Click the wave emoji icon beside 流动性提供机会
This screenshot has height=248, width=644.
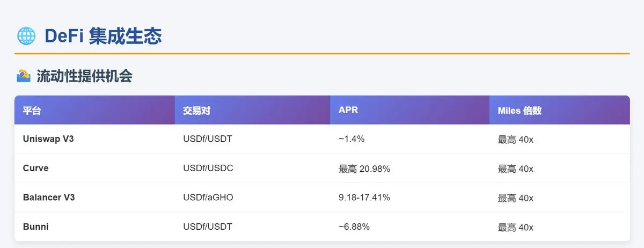click(x=24, y=76)
